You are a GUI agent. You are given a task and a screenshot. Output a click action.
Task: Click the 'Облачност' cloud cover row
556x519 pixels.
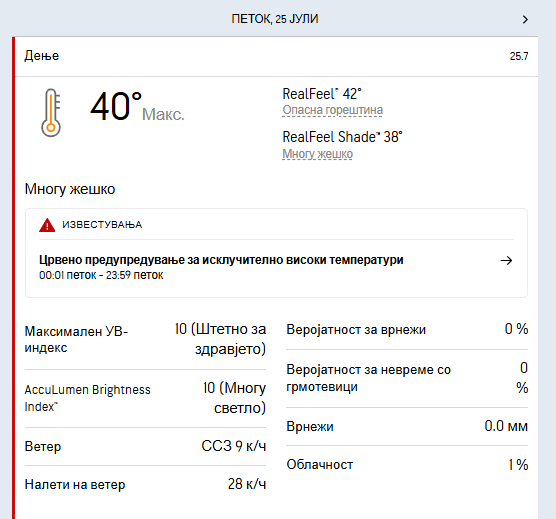click(x=407, y=464)
